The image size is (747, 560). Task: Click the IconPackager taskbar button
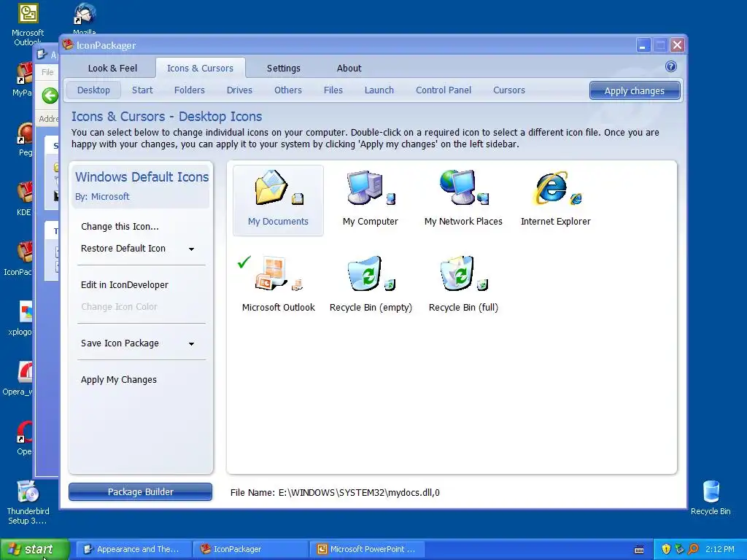251,549
